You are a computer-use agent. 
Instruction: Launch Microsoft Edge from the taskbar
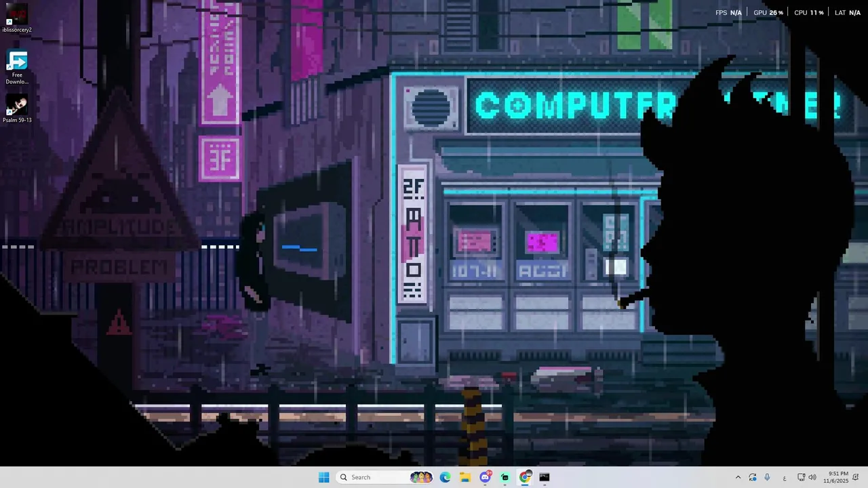445,477
